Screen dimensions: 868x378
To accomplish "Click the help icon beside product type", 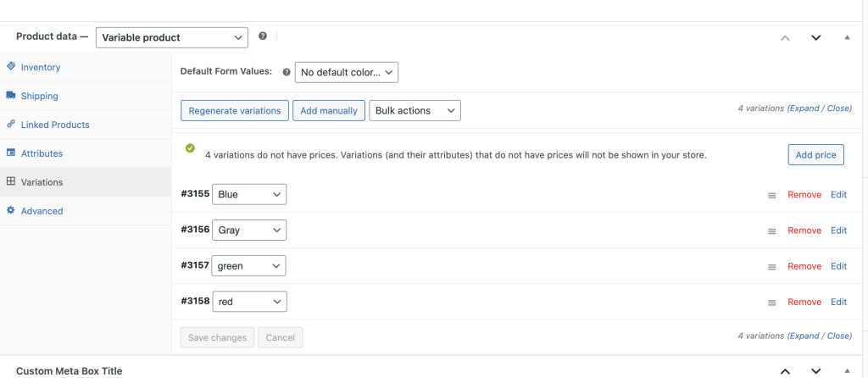I will tap(263, 36).
